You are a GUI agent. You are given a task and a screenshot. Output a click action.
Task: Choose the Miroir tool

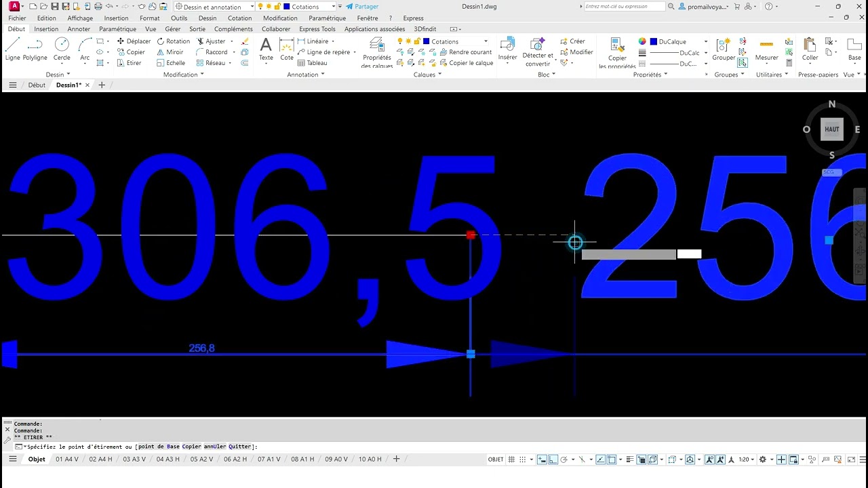[x=170, y=52]
